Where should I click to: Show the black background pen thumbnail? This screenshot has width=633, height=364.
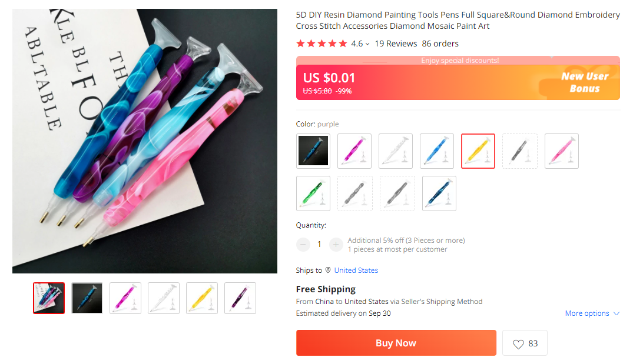(x=87, y=298)
